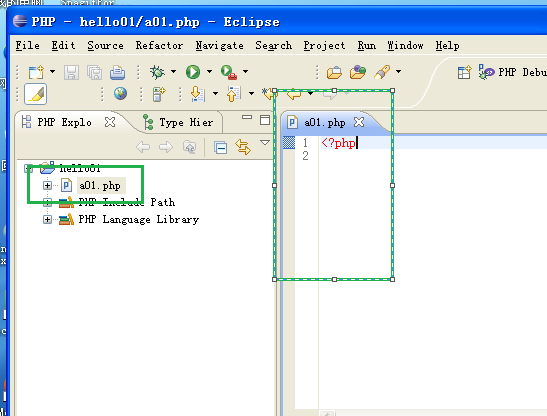Select a01.php in the explorer tree
This screenshot has height=416, width=547.
coord(100,185)
